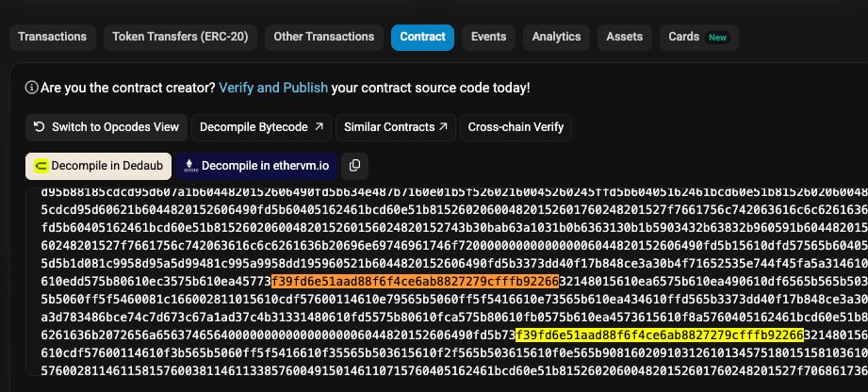Select the Contract tab
The width and height of the screenshot is (868, 392).
click(422, 37)
